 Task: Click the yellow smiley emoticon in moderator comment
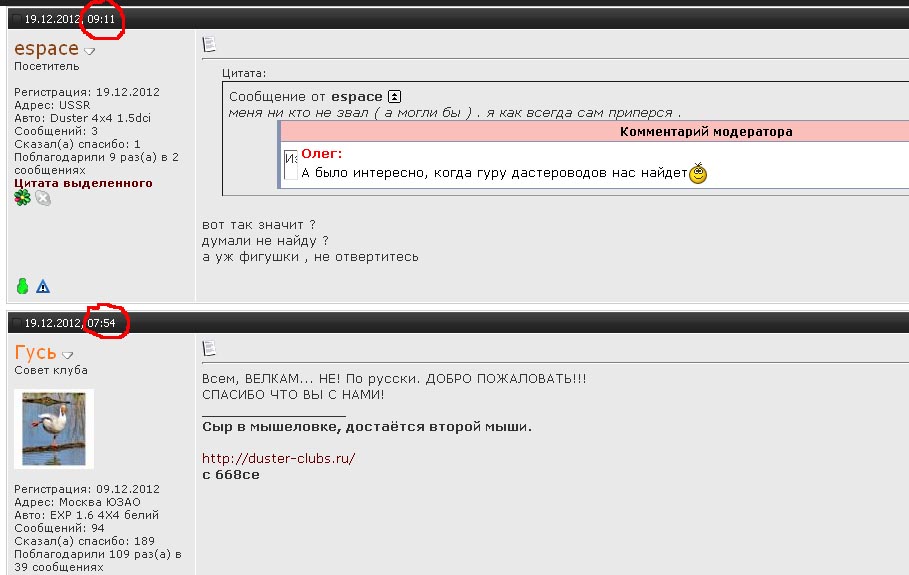click(698, 173)
